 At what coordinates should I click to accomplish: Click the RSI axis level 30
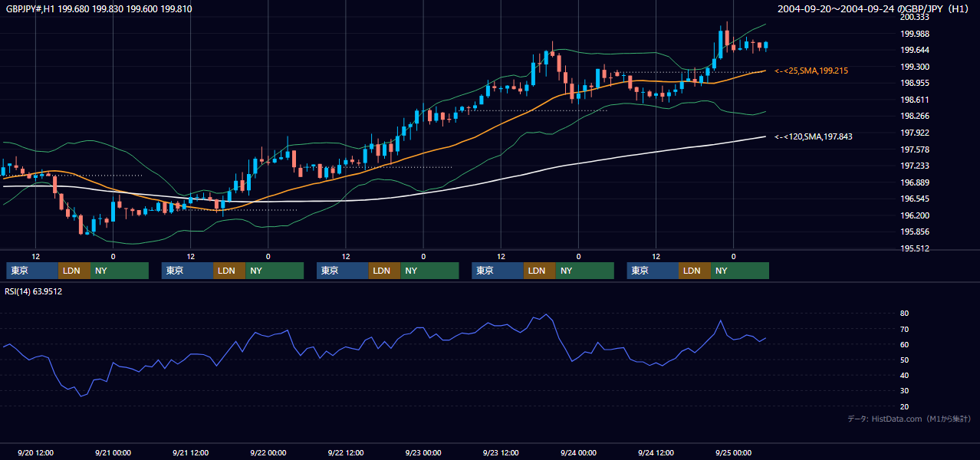904,390
